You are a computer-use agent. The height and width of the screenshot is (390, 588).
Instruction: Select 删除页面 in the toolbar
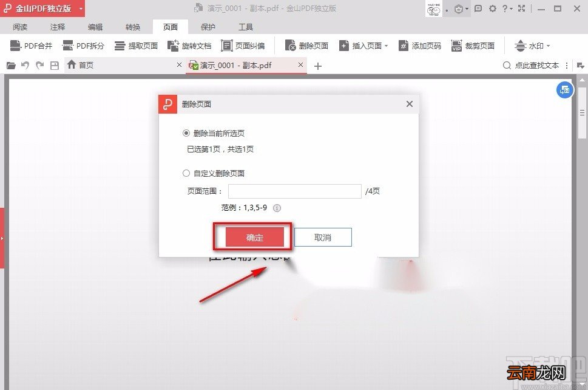coord(306,46)
